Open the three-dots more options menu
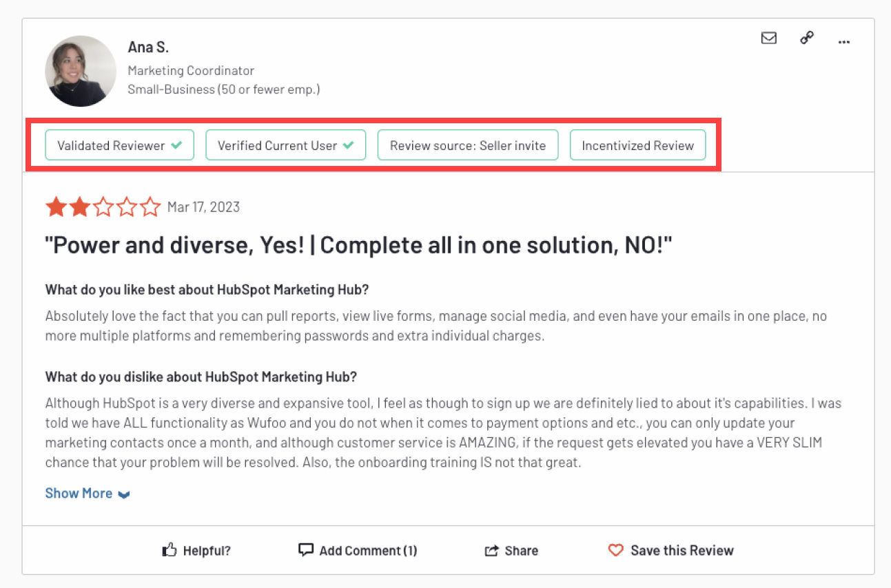 coord(844,41)
